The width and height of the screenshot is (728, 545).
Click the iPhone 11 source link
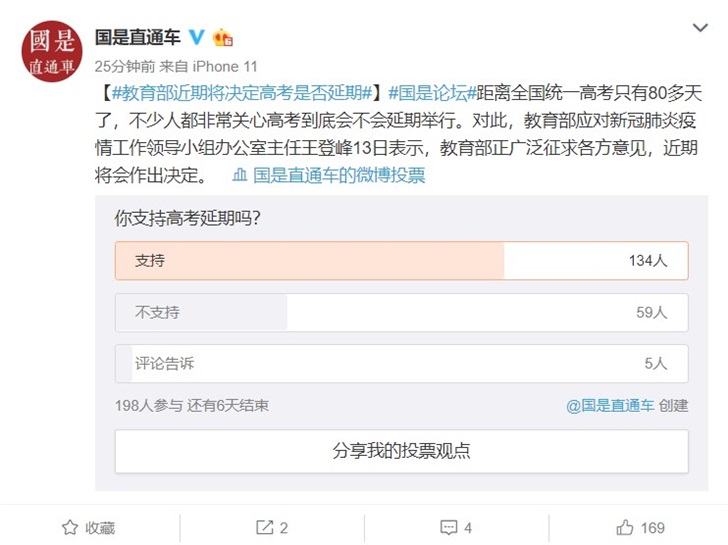[224, 66]
